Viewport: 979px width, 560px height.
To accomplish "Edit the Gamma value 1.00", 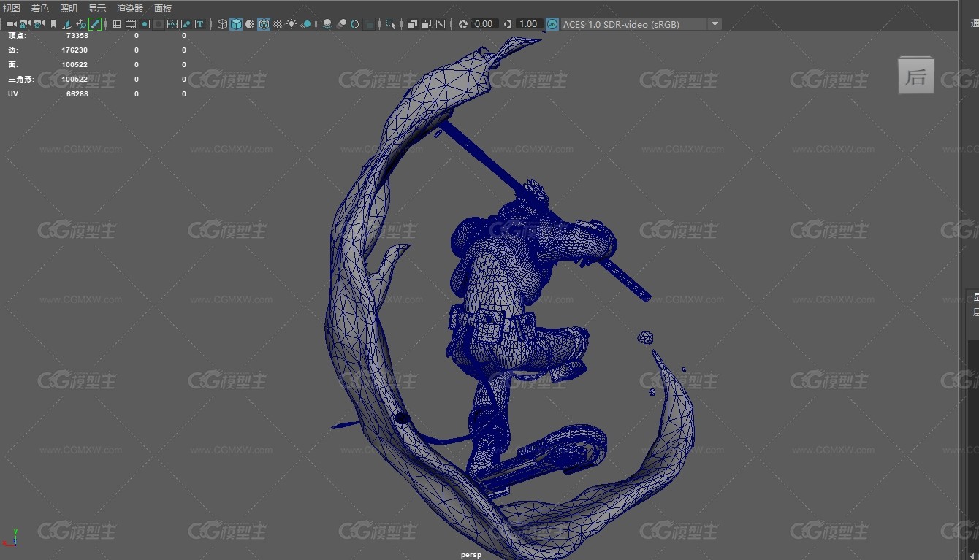I will tap(529, 24).
